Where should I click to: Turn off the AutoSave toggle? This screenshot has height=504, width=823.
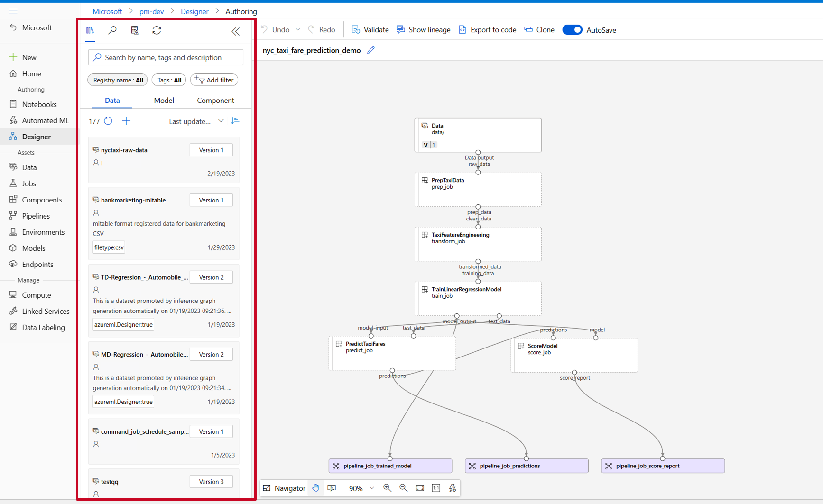click(x=572, y=30)
